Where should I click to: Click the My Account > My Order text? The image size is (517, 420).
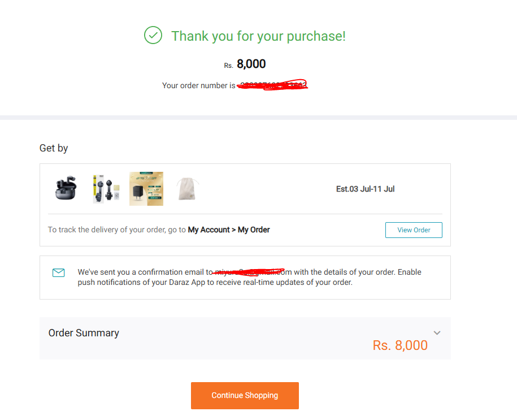point(229,230)
